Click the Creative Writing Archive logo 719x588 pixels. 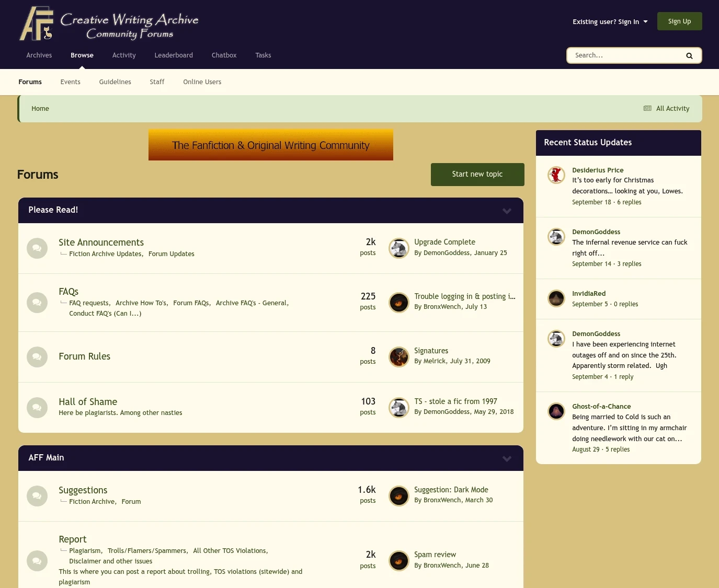(x=109, y=24)
